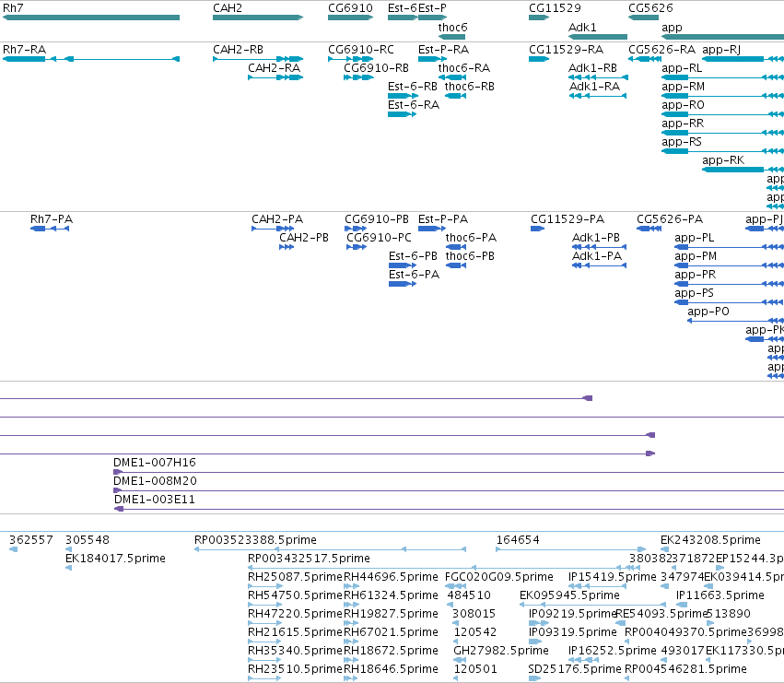Click the GH27982.5prime label

pyautogui.click(x=501, y=651)
